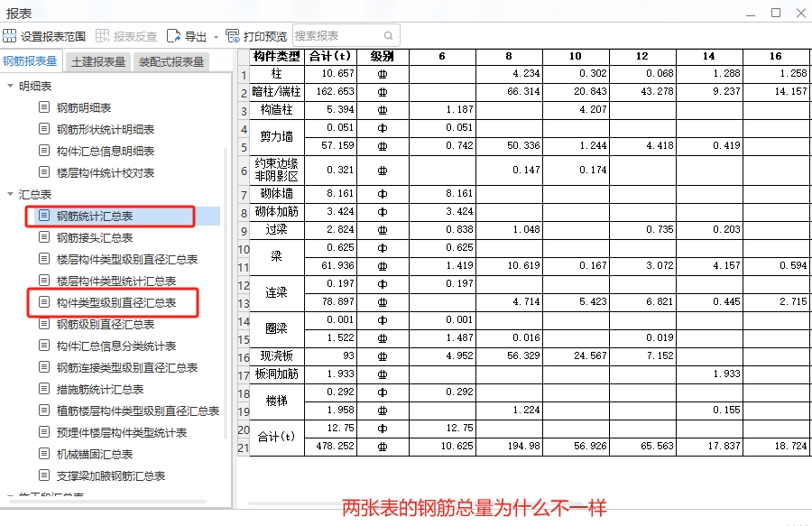
Task: Click the 级别 column header
Action: (383, 57)
